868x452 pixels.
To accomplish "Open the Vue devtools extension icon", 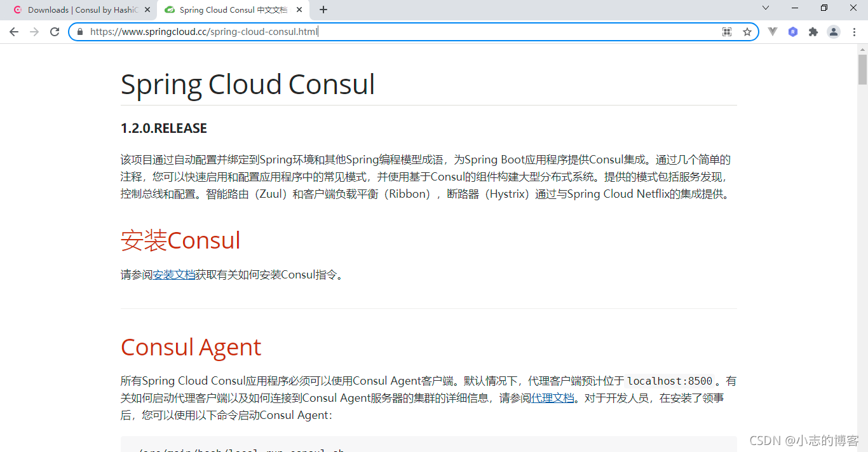I will click(773, 31).
